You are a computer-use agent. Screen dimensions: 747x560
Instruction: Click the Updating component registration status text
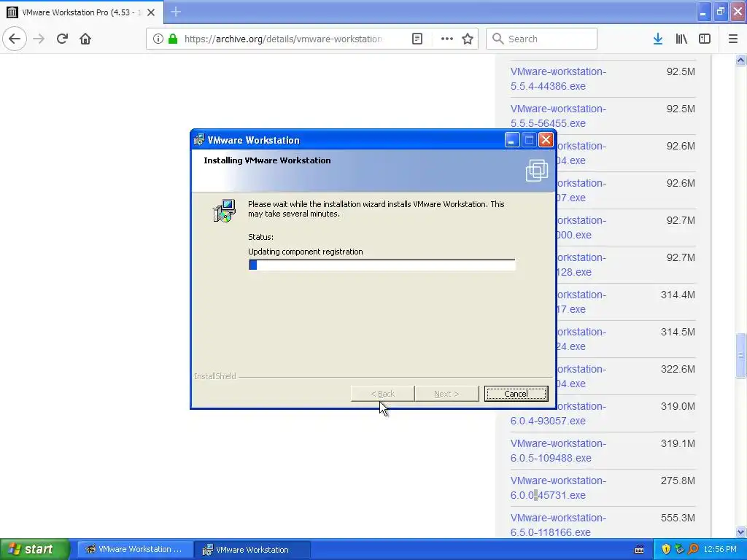(306, 252)
